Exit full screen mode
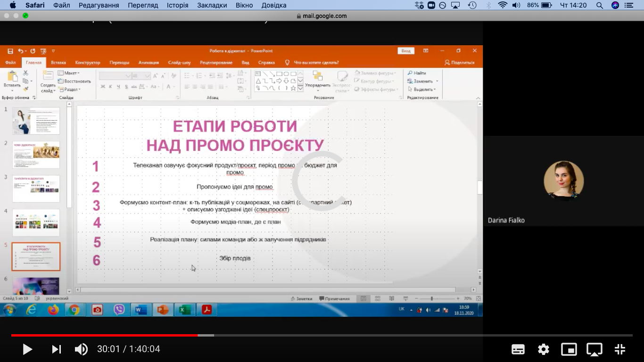644x362 pixels. click(x=620, y=349)
